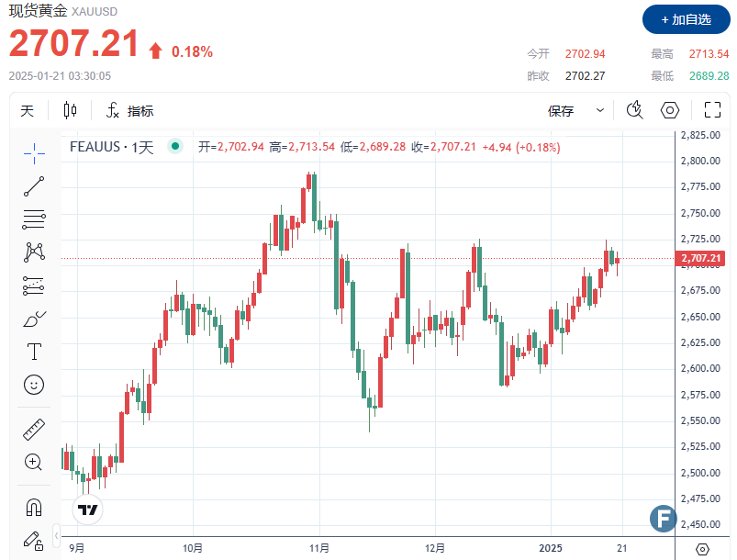This screenshot has height=560, width=737.
Task: Open the Fibonacci retracement tool
Action: coord(34,219)
